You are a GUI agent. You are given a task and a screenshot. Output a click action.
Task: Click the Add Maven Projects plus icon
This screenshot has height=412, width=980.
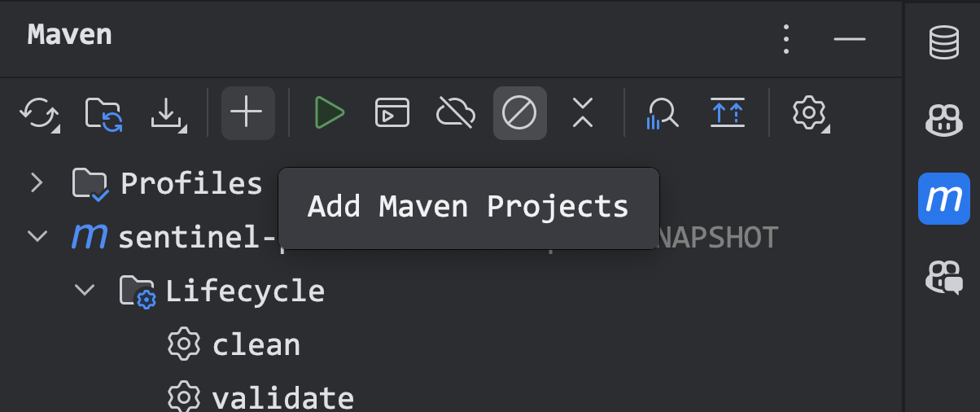coord(247,112)
